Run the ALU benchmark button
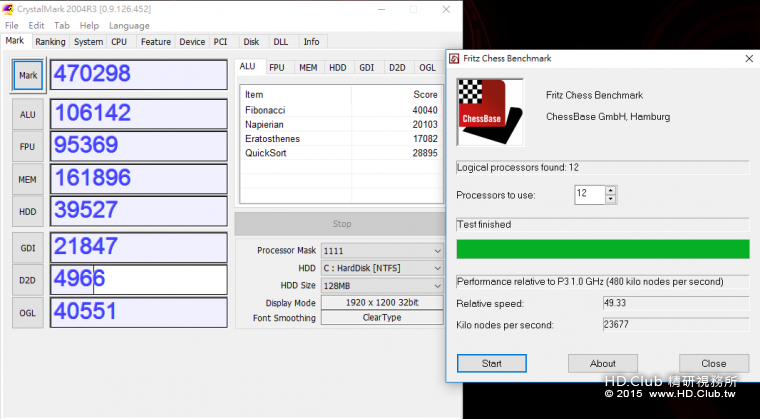This screenshot has height=419, width=760. [x=28, y=114]
